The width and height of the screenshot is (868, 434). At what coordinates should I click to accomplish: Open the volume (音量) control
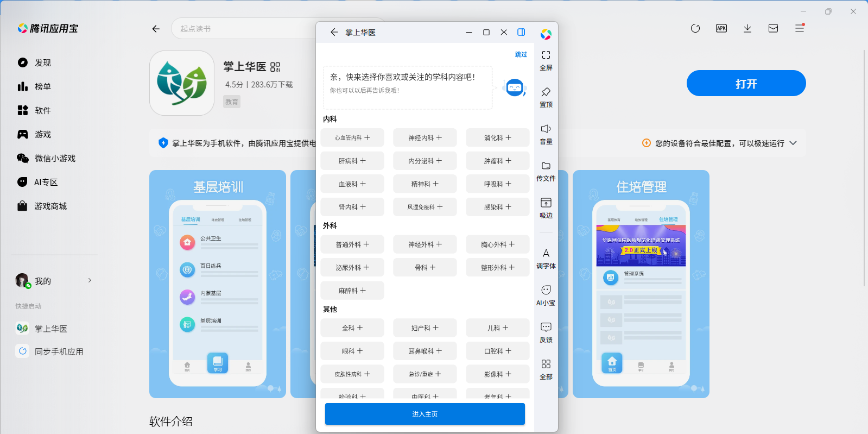[546, 129]
